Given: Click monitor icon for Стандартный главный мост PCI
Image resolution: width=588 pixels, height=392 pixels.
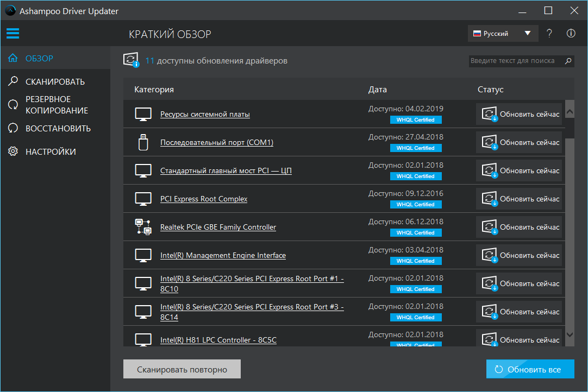Looking at the screenshot, I should (143, 171).
